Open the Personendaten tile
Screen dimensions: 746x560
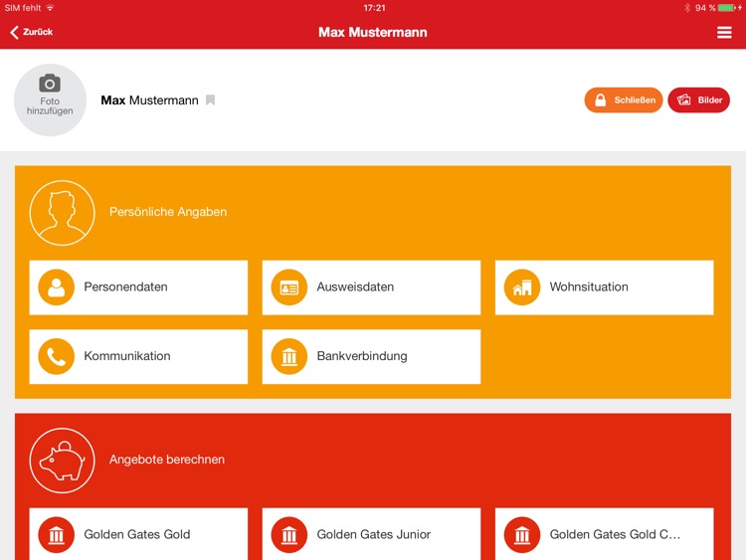(138, 287)
